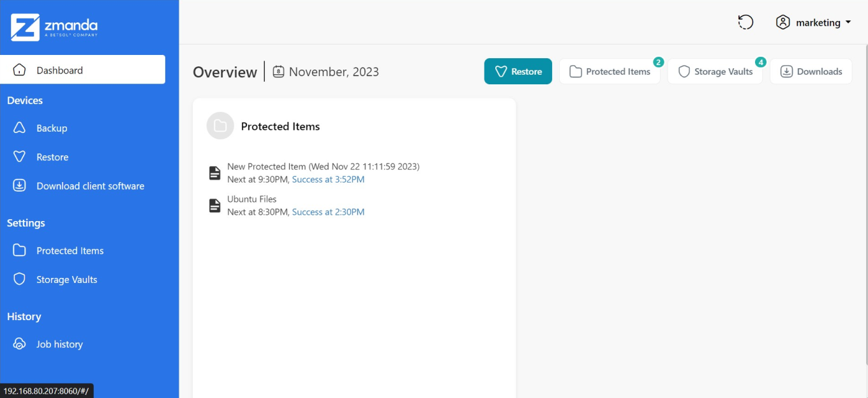Click the calendar icon beside November, 2023
This screenshot has height=398, width=868.
[278, 72]
